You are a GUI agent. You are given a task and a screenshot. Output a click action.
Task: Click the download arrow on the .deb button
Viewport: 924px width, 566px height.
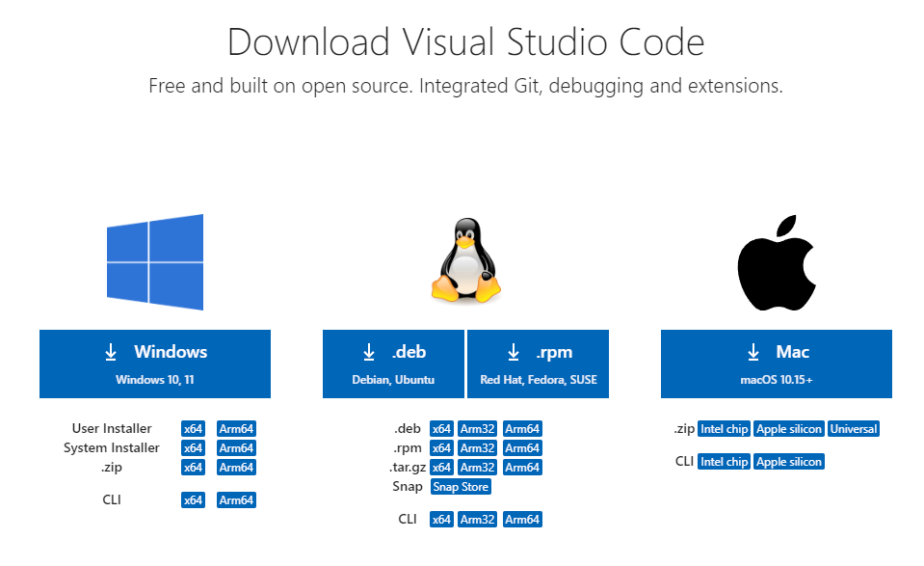368,351
